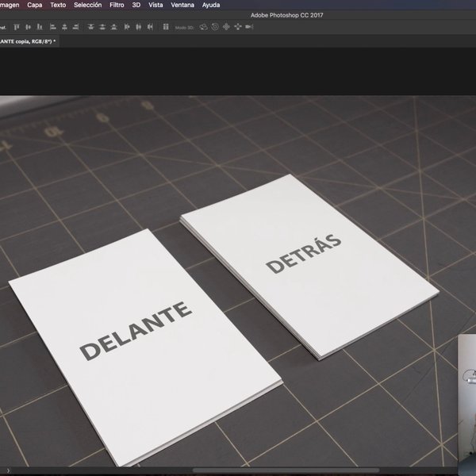Open the Filtro menu
This screenshot has width=476, height=476.
click(x=117, y=5)
